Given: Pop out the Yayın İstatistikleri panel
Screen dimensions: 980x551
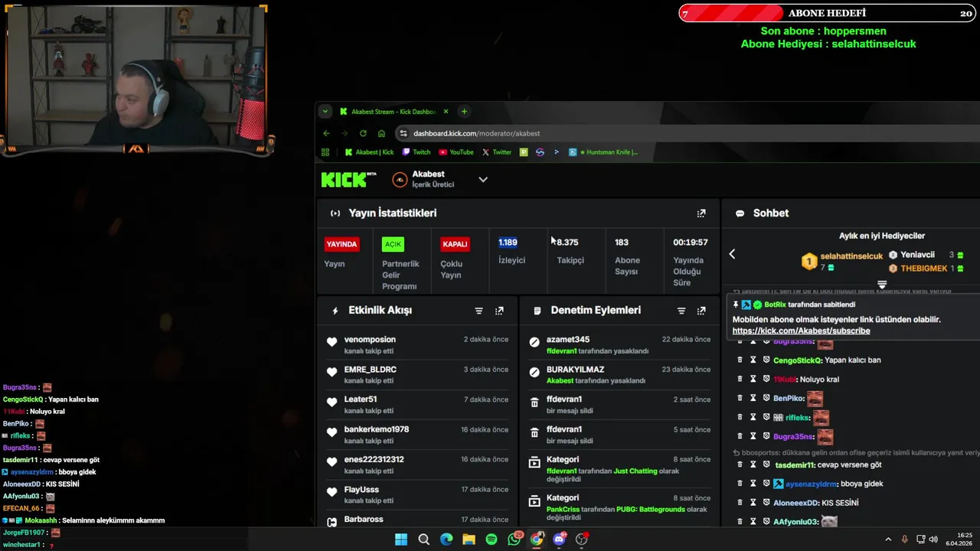Looking at the screenshot, I should coord(701,214).
